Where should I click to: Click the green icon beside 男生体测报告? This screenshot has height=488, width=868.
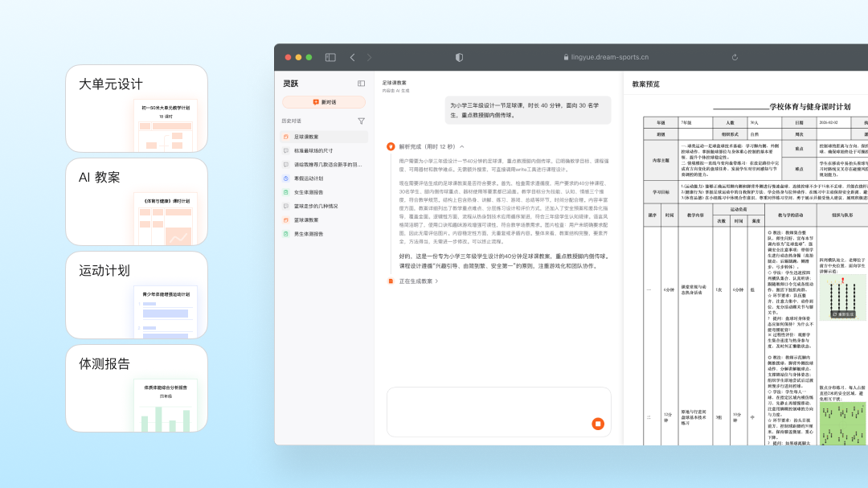pos(285,234)
